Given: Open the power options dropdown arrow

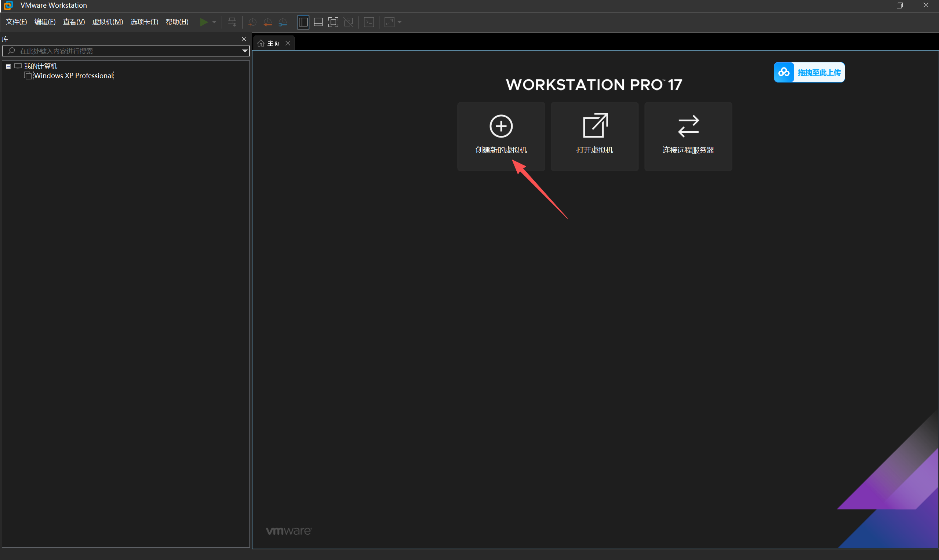Looking at the screenshot, I should tap(214, 22).
